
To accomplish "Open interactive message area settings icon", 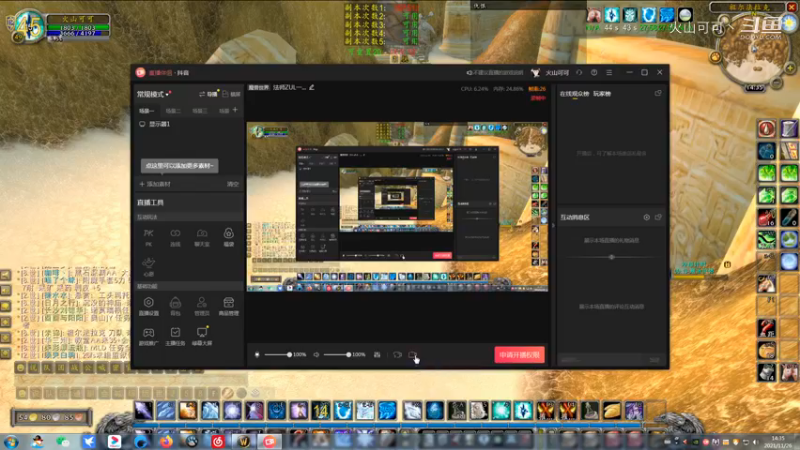I will coord(646,217).
